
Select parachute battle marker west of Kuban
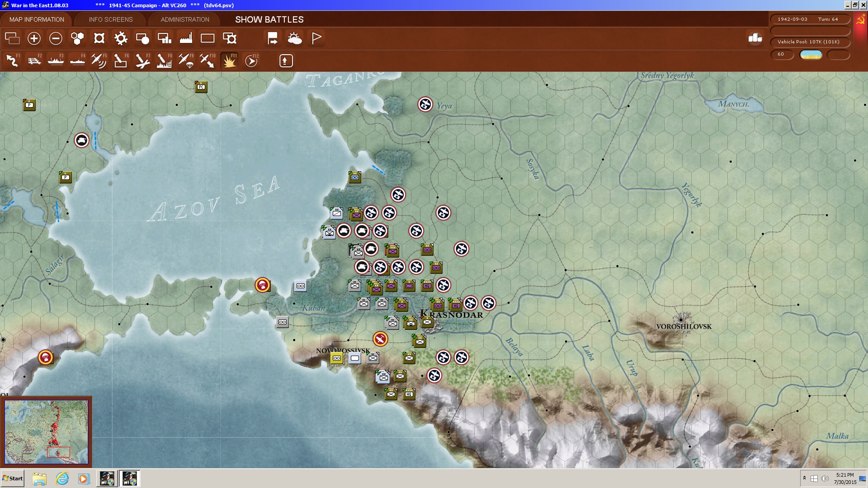point(263,285)
